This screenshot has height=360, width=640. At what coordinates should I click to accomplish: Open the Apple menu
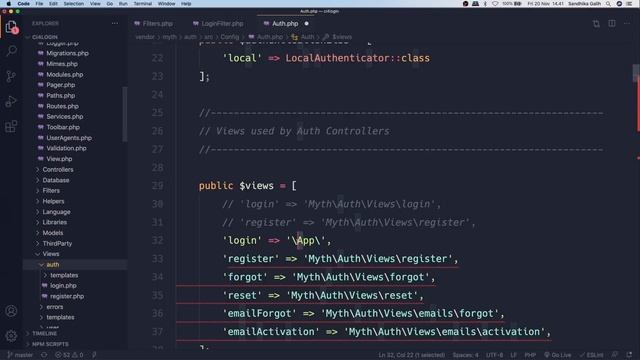coord(9,4)
